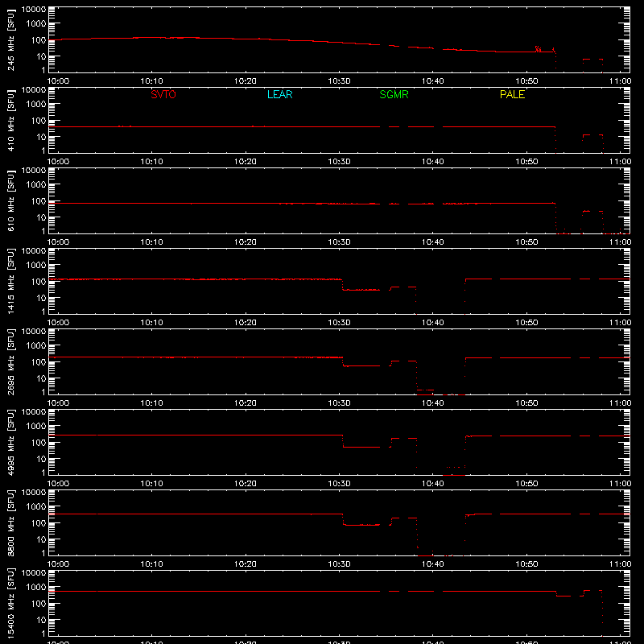644x644 pixels.
Task: Click the green SGMR station label
Action: tap(394, 94)
